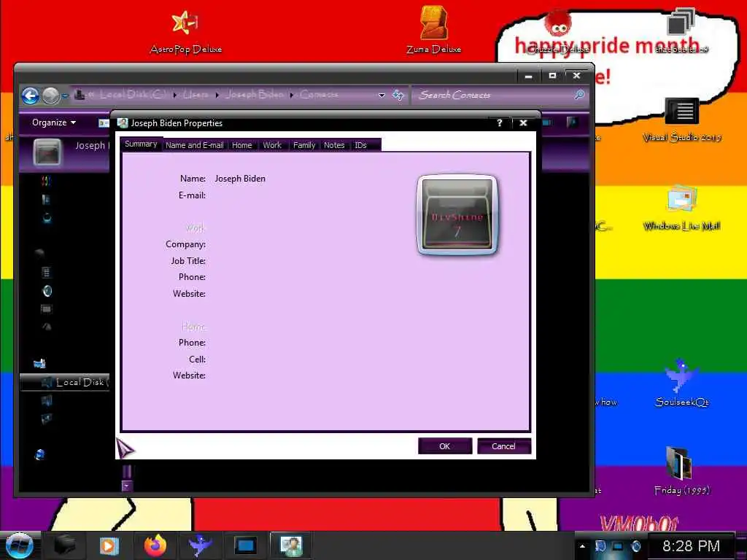Open the black folder taskbar icon
Screen dimensions: 747x560
point(64,545)
